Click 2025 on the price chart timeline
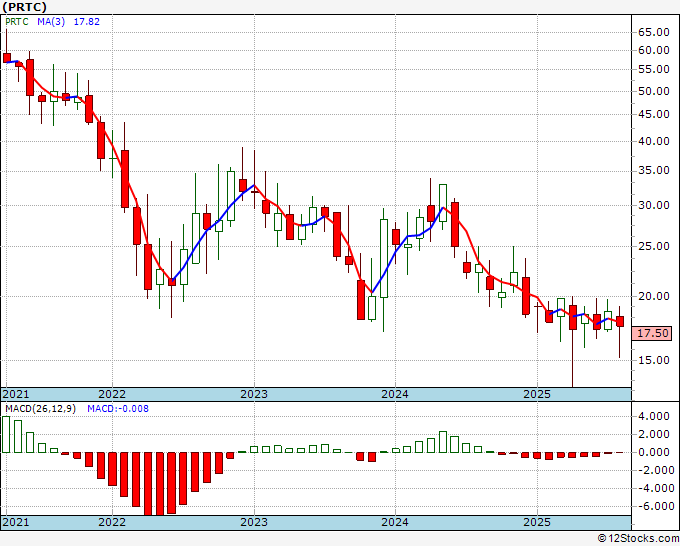 pyautogui.click(x=537, y=394)
